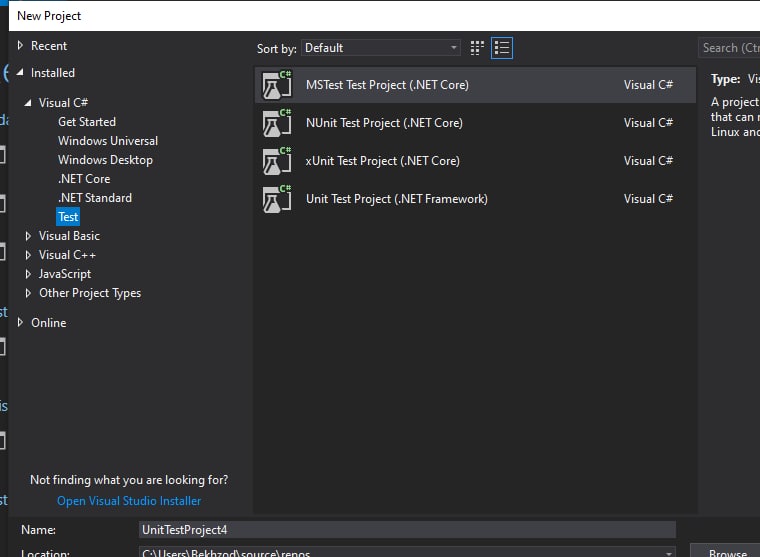Expand the JavaScript node
The width and height of the screenshot is (760, 557).
pos(28,274)
